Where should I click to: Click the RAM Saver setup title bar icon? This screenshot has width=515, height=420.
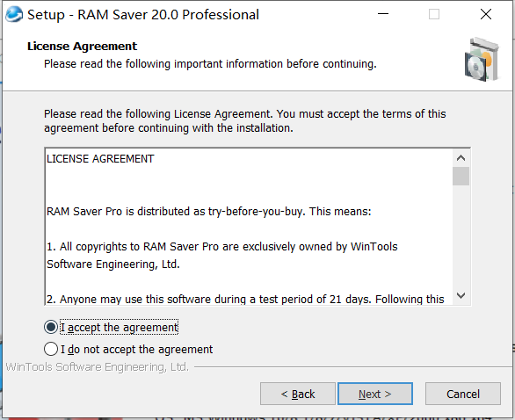click(14, 14)
